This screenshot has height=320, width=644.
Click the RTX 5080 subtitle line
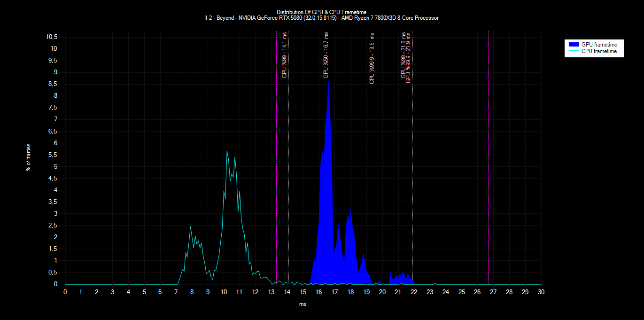pos(321,18)
